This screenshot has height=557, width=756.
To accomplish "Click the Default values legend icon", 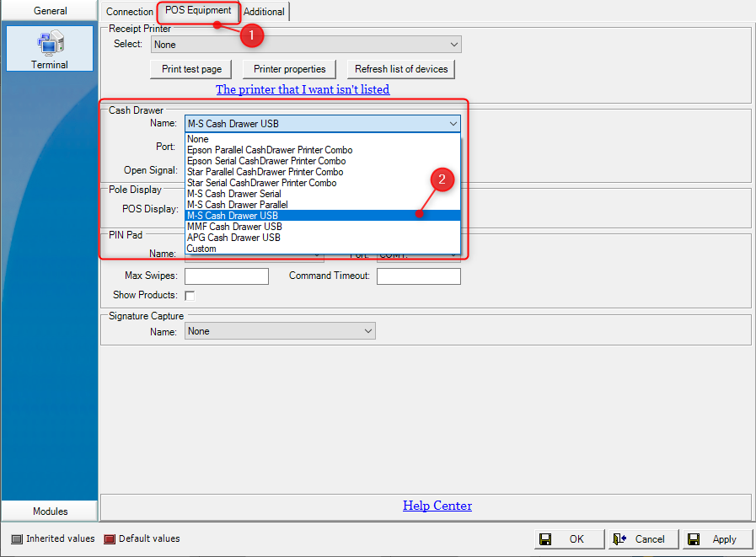I will tap(110, 539).
